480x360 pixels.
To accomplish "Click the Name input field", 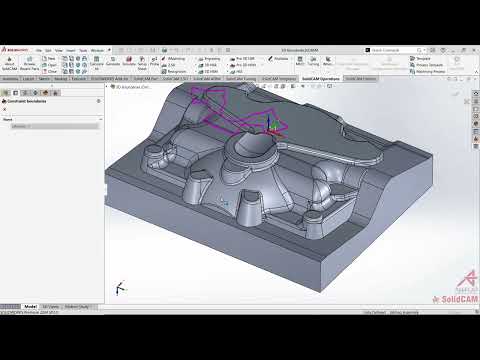I will click(x=54, y=126).
